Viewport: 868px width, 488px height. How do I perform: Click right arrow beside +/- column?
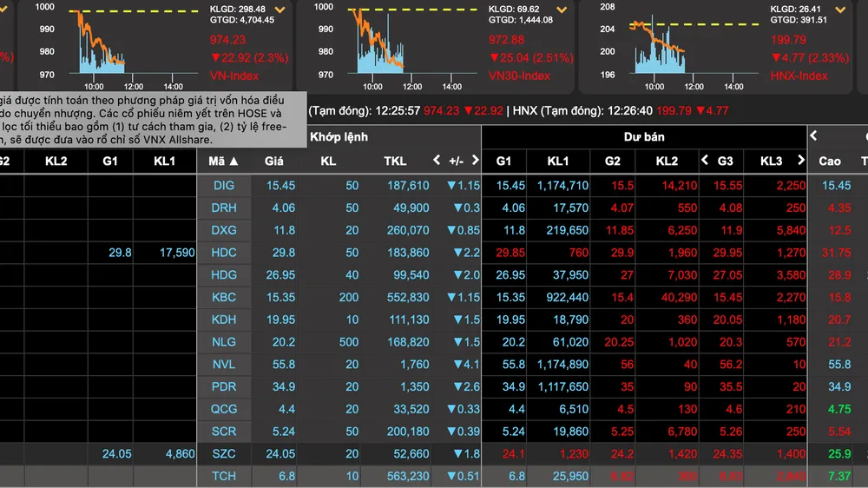coord(475,160)
